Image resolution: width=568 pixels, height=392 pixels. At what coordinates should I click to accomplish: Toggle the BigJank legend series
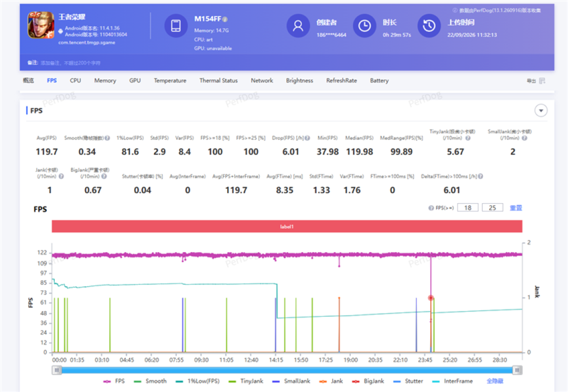coord(368,381)
